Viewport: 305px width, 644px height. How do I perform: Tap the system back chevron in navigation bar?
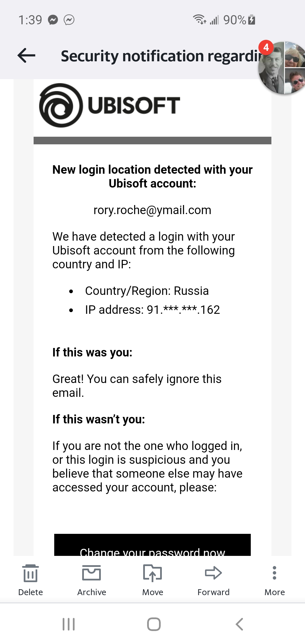pos(239,624)
